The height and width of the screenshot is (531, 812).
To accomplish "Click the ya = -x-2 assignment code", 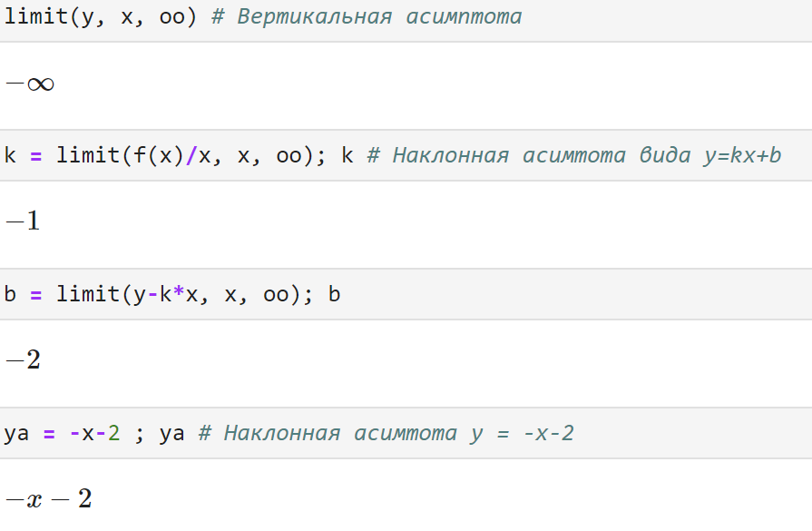I will (62, 433).
